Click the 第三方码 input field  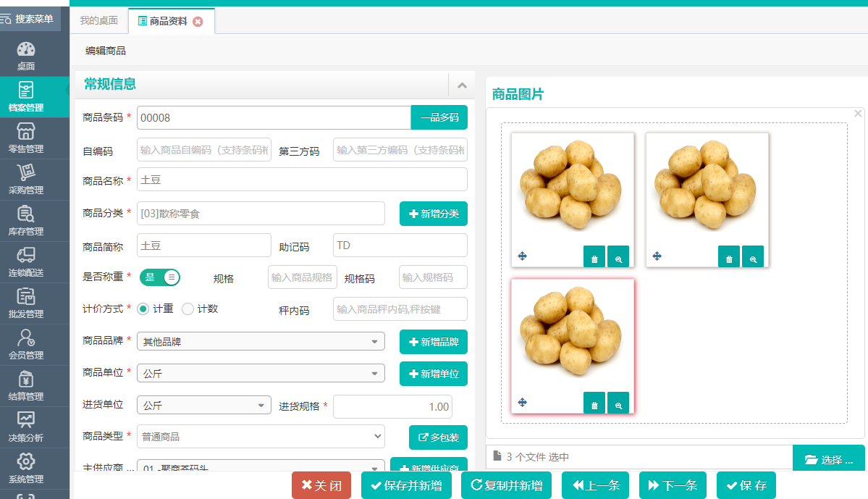(400, 149)
